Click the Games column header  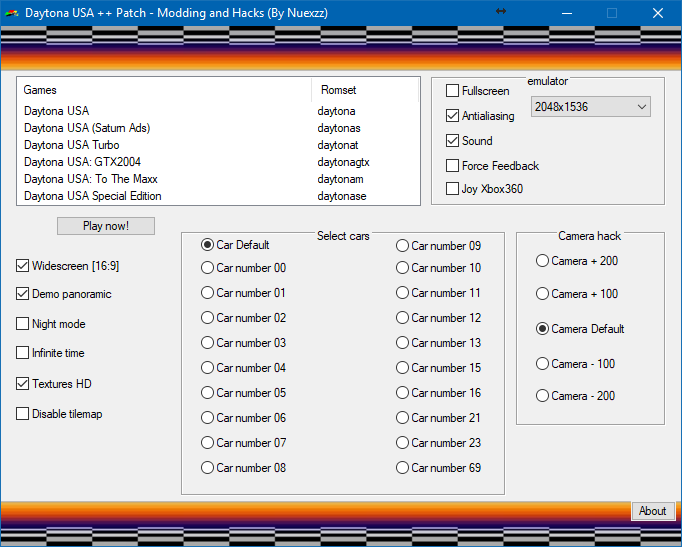pos(165,90)
